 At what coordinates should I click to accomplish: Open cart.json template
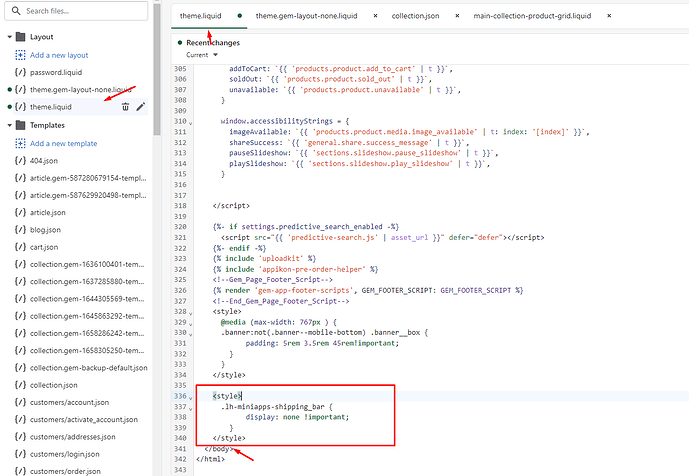[44, 247]
